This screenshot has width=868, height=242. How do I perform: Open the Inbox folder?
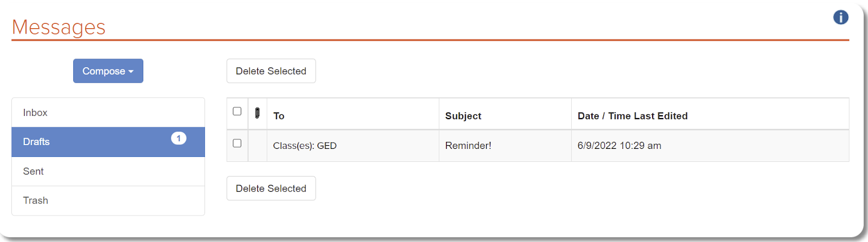pyautogui.click(x=108, y=113)
